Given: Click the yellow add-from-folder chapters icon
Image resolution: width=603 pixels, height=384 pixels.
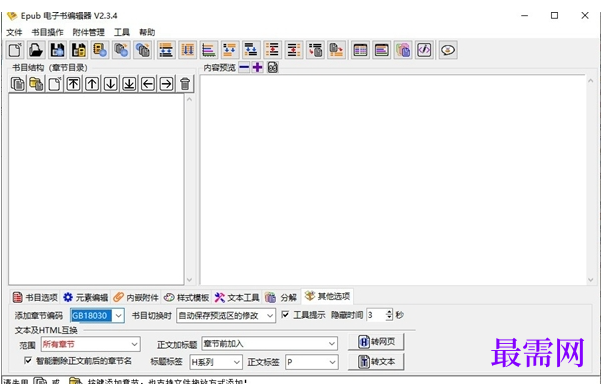Looking at the screenshot, I should click(36, 83).
